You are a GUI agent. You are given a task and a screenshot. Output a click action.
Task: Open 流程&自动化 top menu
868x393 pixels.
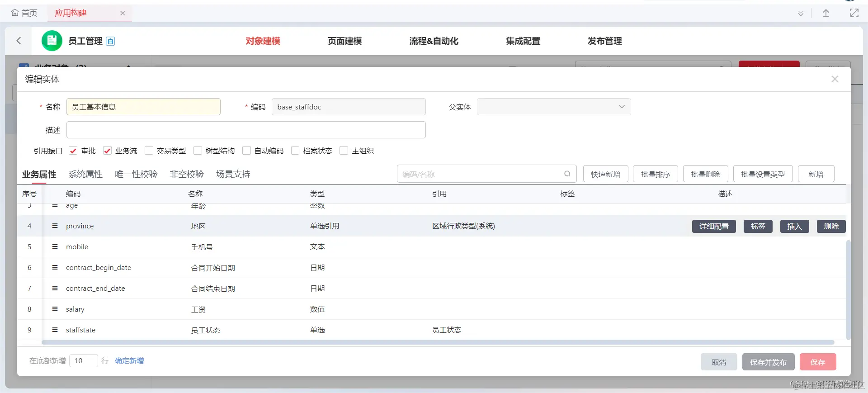434,41
